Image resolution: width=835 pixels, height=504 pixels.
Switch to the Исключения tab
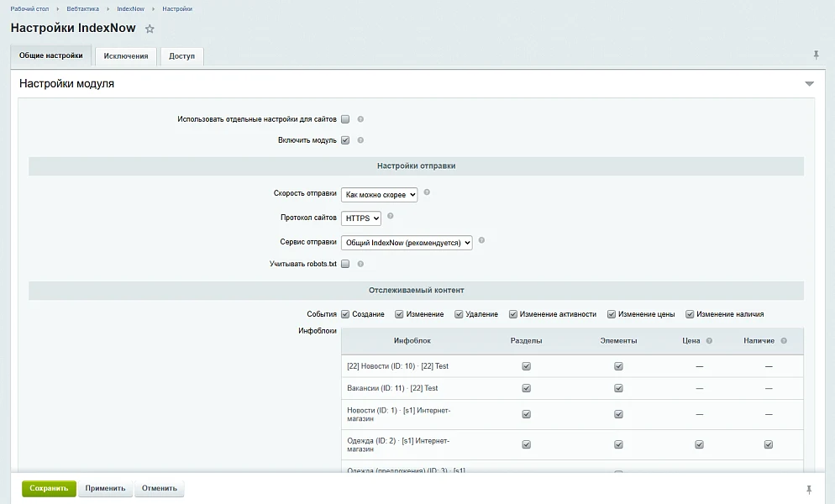click(126, 56)
